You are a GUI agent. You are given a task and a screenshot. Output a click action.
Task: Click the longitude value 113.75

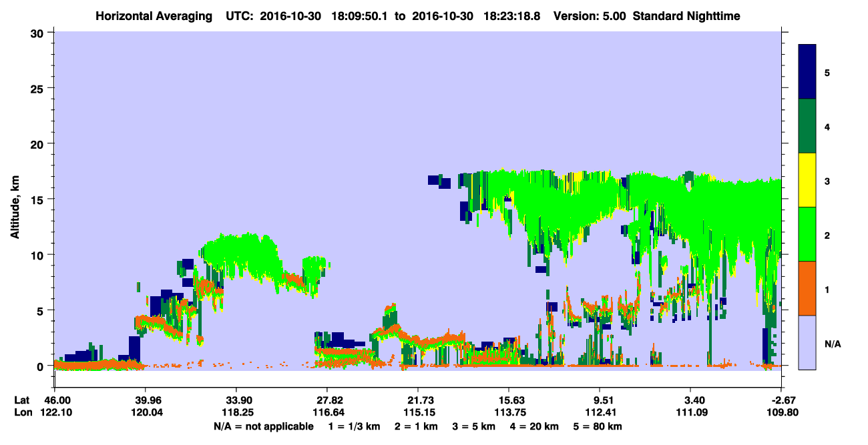point(509,412)
